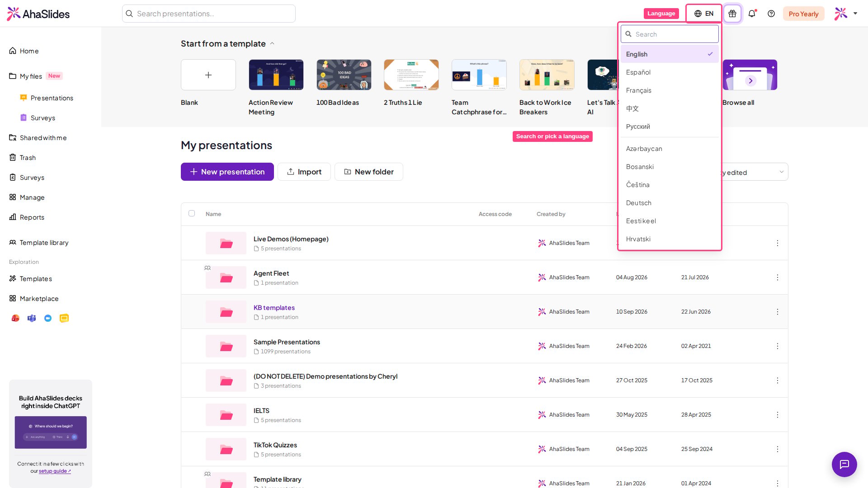This screenshot has width=868, height=488.
Task: Open the gift box rewards icon
Action: point(732,14)
